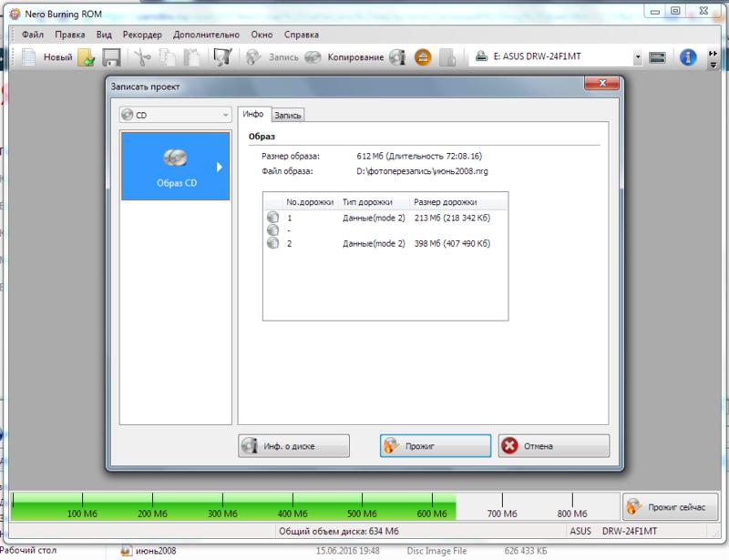
Task: Switch to the Запись tab
Action: [x=288, y=116]
